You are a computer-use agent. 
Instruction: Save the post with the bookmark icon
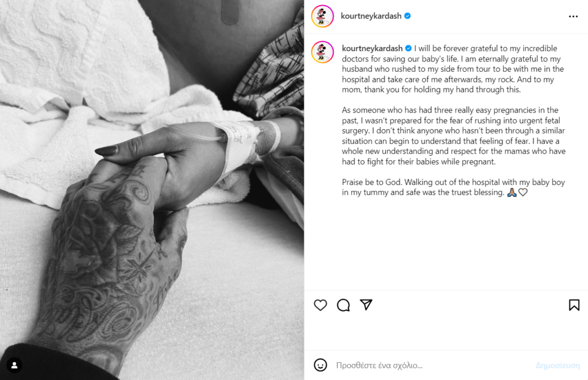(574, 305)
